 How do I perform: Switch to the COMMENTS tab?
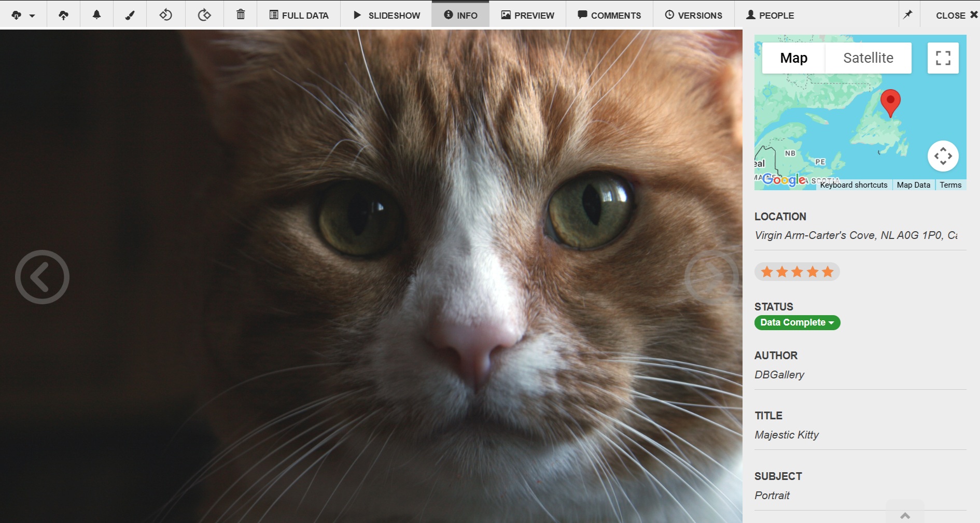click(609, 15)
